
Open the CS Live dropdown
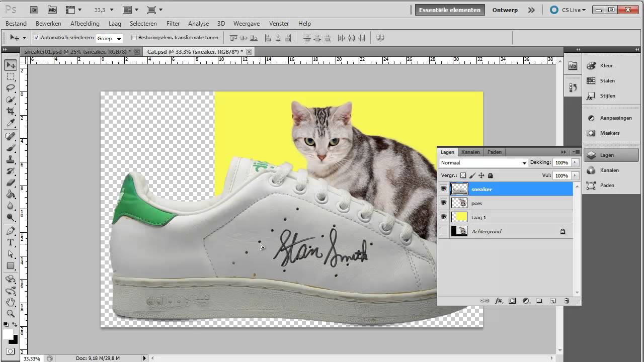568,10
